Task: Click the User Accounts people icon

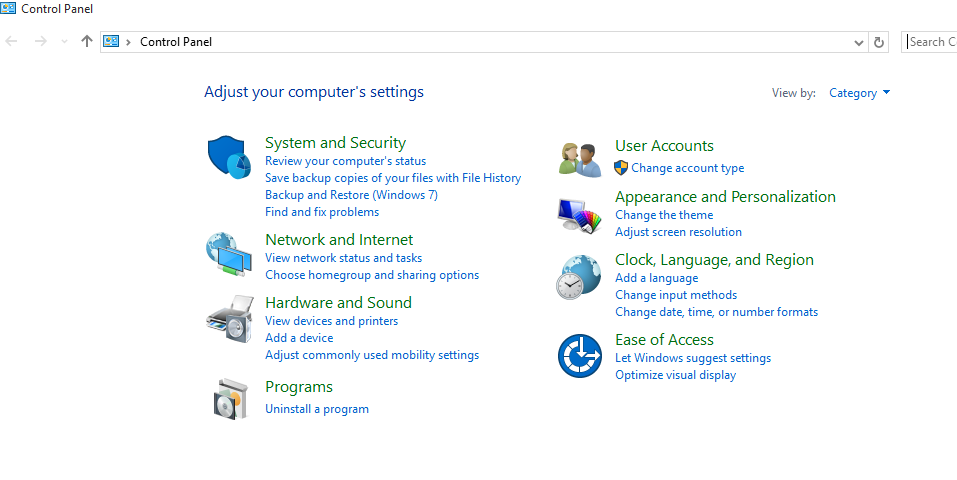Action: (579, 158)
